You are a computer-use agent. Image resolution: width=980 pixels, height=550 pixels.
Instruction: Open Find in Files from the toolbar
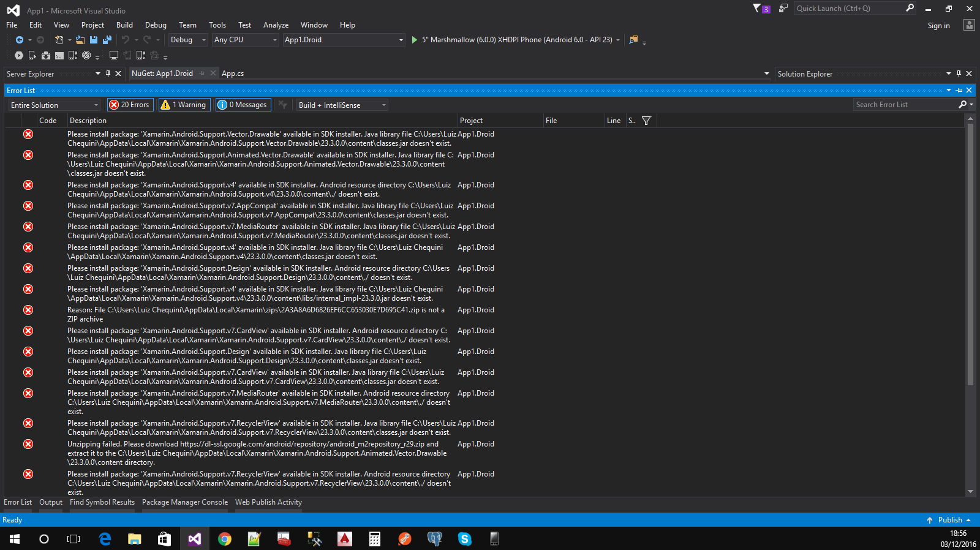point(634,40)
